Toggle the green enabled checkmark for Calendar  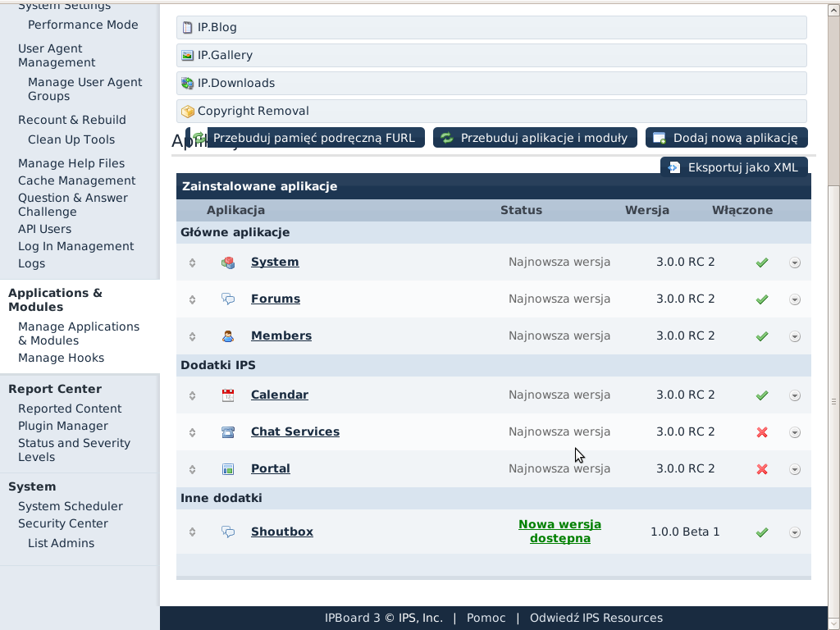tap(762, 395)
